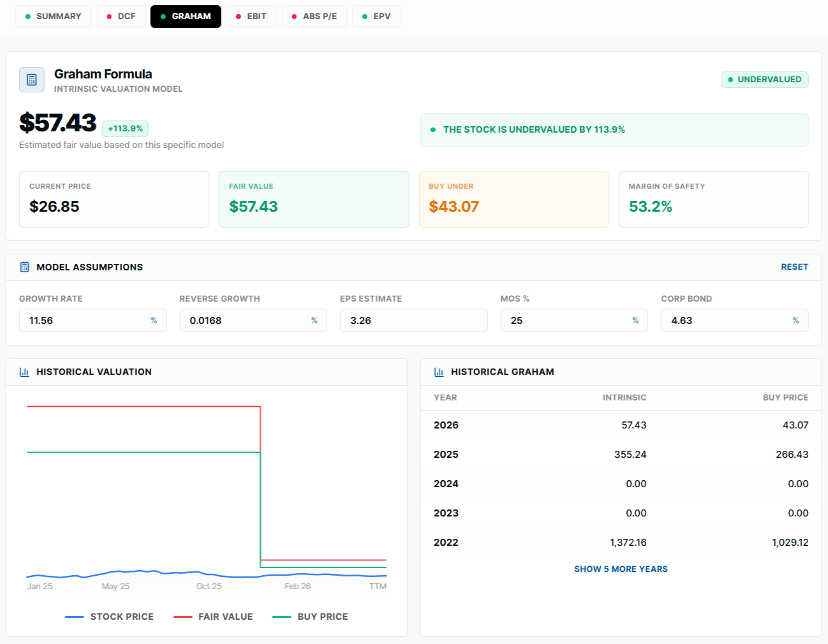828x644 pixels.
Task: Toggle the Buy Price legend item
Action: [x=310, y=617]
